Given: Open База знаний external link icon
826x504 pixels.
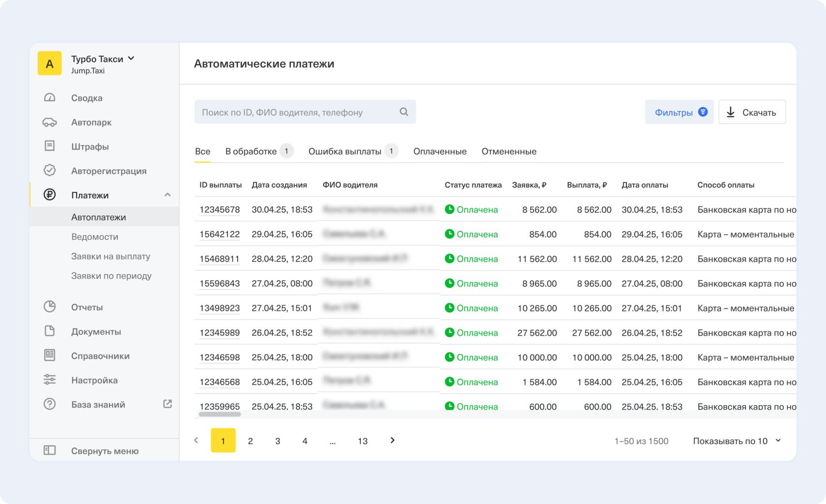Looking at the screenshot, I should [x=167, y=404].
